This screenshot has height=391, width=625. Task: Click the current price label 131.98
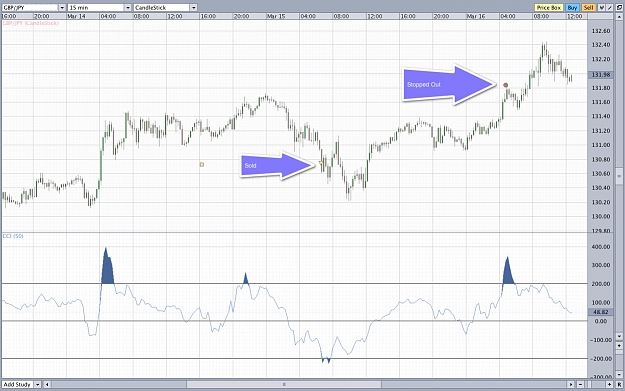click(601, 75)
